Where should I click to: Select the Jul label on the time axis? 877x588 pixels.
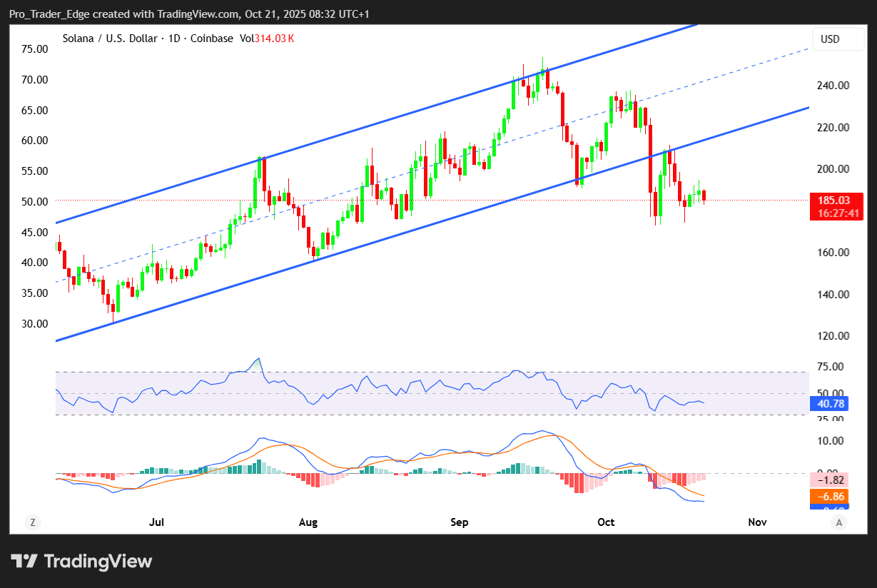tap(157, 522)
